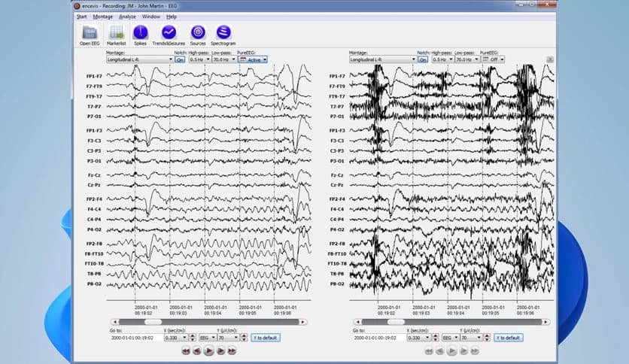Viewport: 629px width, 364px height.
Task: Toggle the left PureEEG Active setting
Action: [x=253, y=59]
